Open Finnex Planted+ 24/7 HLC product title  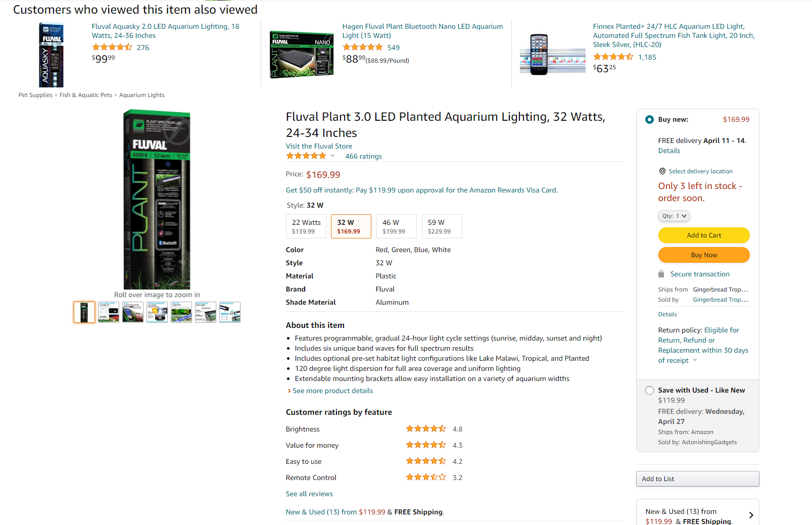[x=674, y=35]
